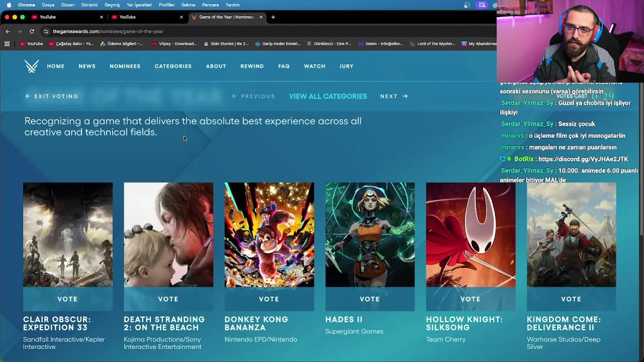The width and height of the screenshot is (644, 362).
Task: Open the Çağatay Balcı bookmark
Action: point(71,44)
